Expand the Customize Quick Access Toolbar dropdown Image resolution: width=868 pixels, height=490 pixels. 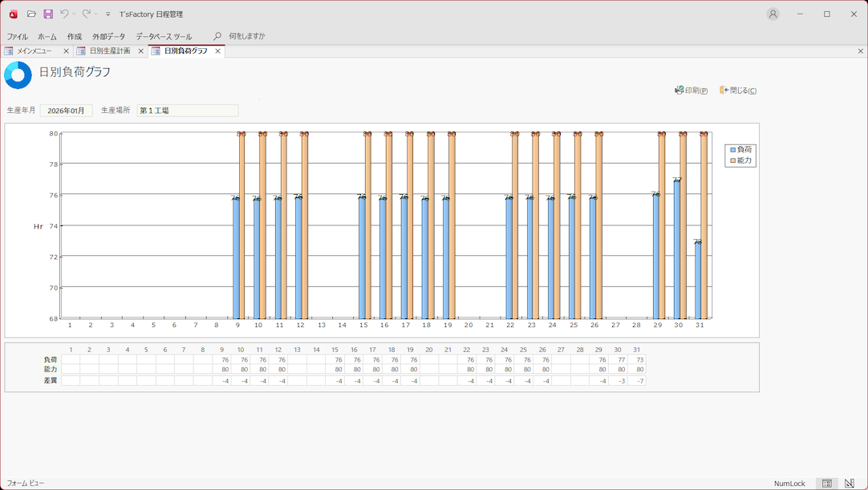(107, 14)
